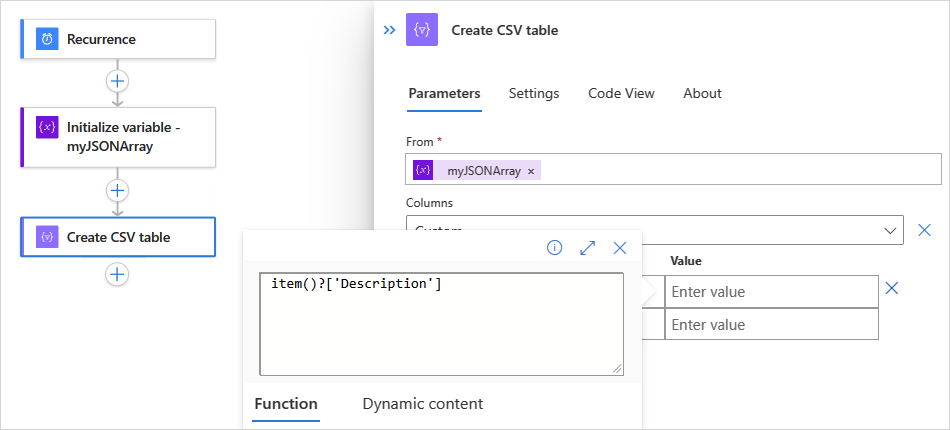Clear the Columns parameter with X
This screenshot has height=430, width=950.
(x=924, y=230)
